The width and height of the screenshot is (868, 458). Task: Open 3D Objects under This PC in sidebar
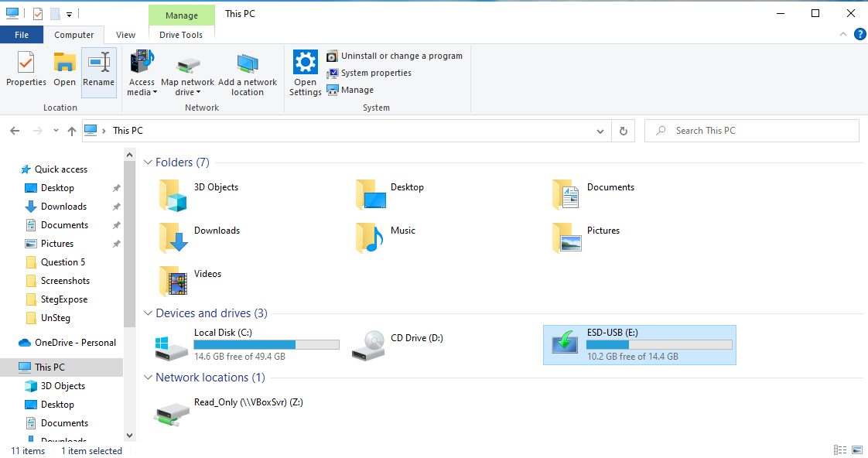tap(63, 386)
